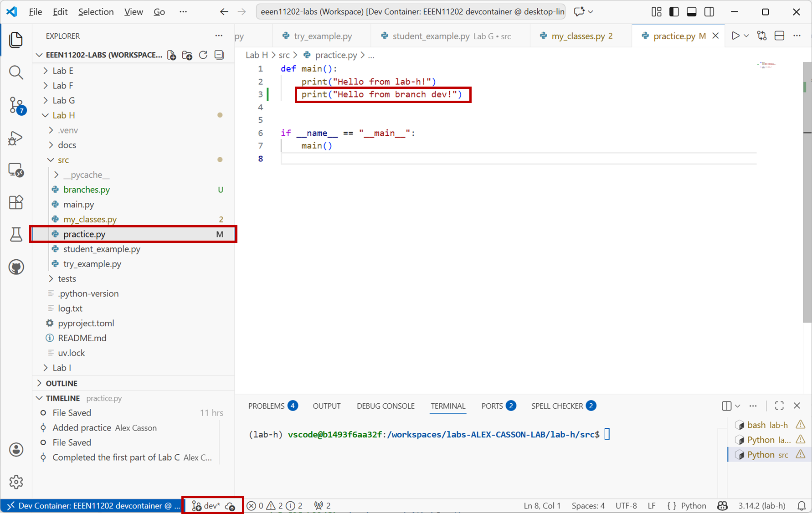Viewport: 812px width, 514px height.
Task: Open the run options dropdown arrow
Action: click(x=746, y=36)
